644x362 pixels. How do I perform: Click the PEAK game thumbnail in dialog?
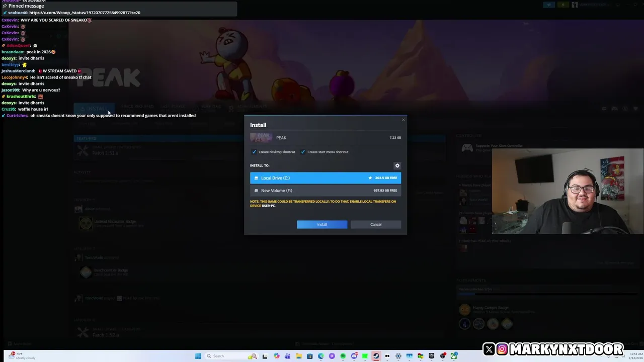tap(261, 137)
